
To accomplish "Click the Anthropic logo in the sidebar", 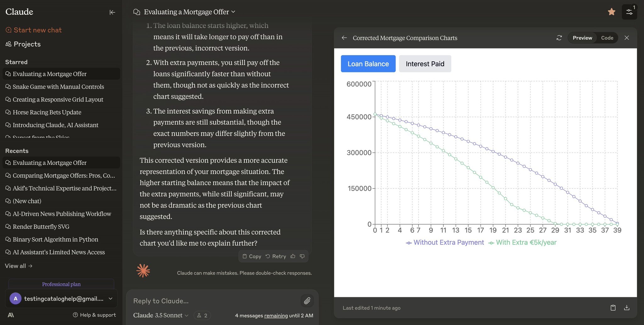I will point(11,315).
